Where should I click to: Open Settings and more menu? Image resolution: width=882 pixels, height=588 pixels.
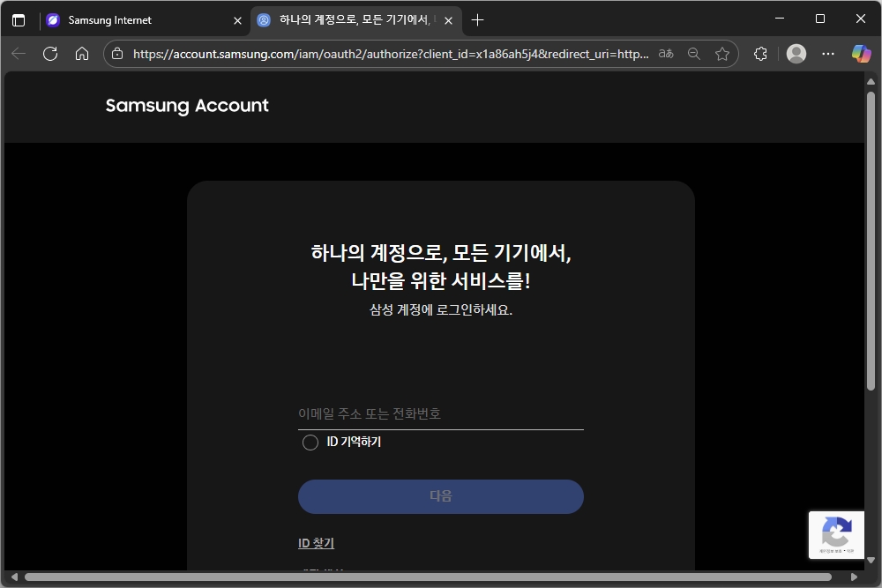pyautogui.click(x=828, y=54)
